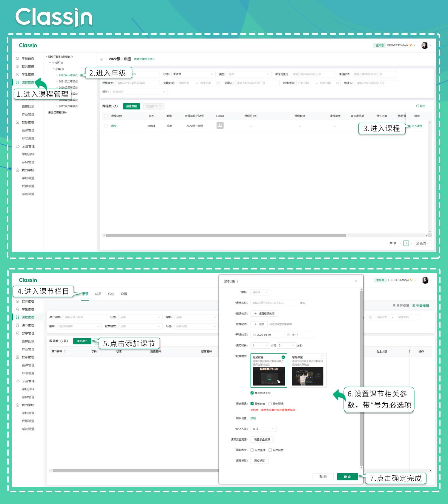Open the 作业 tab
Screen dimensions: 448x504
pyautogui.click(x=111, y=294)
